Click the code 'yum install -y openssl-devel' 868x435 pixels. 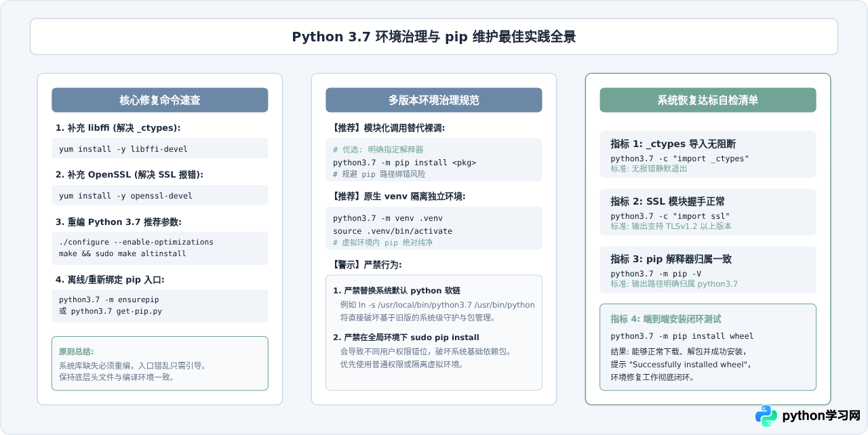tap(125, 196)
